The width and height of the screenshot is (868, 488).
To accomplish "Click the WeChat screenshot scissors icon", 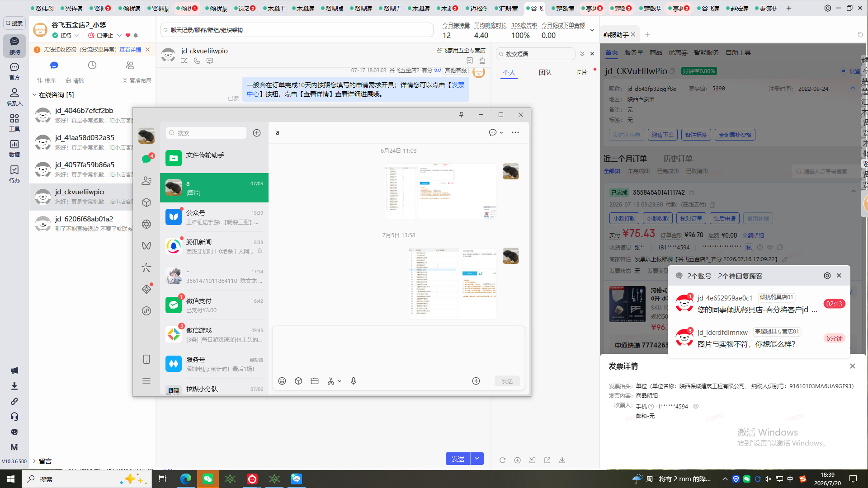I will (331, 381).
